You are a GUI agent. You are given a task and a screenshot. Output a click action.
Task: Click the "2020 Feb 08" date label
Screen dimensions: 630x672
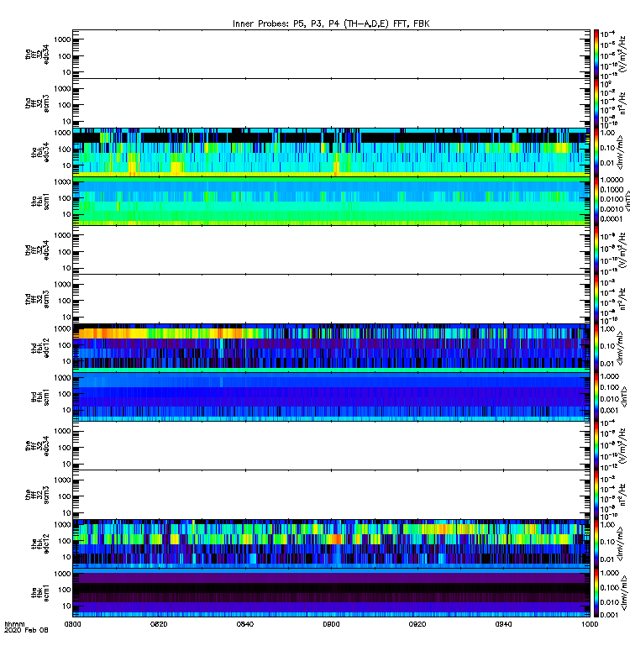[26, 630]
